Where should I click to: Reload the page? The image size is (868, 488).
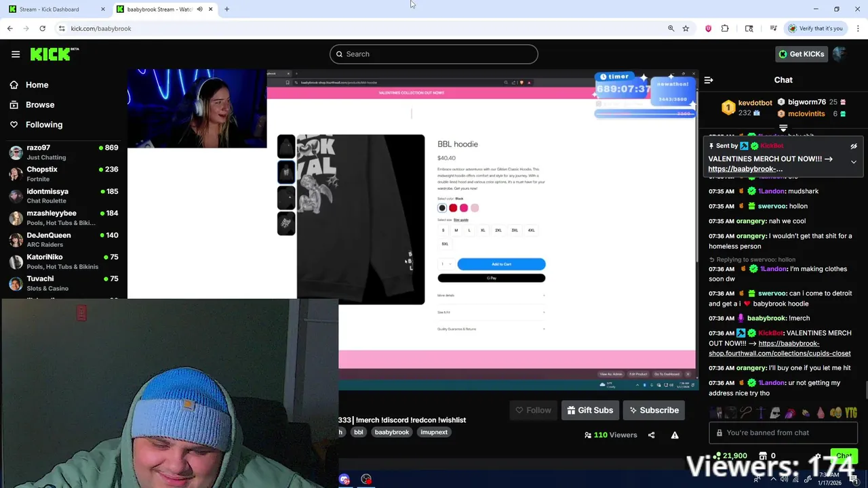[x=42, y=28]
